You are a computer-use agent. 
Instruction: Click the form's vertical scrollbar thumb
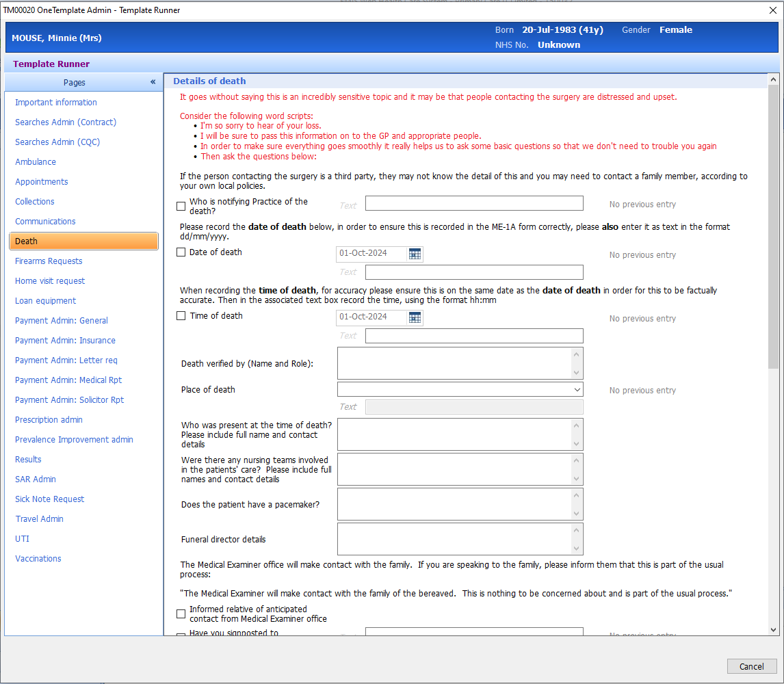click(774, 227)
